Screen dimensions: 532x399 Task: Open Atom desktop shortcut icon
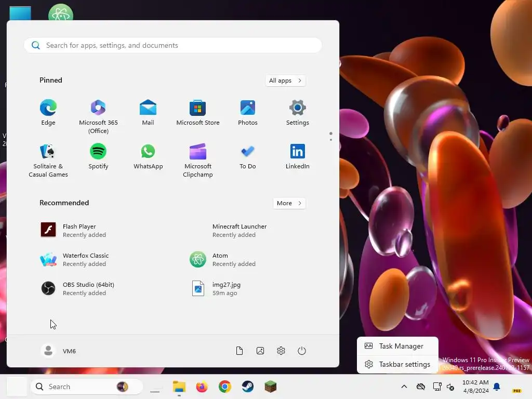coord(61,13)
